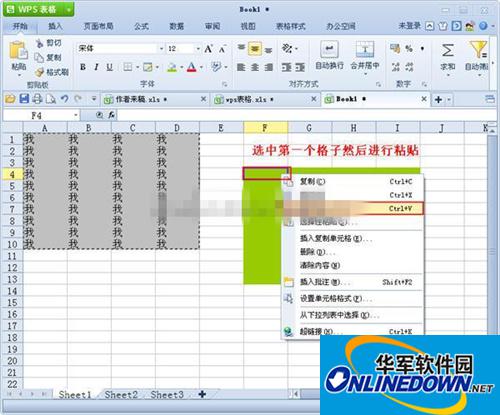Click the Paste (粘贴) clipboard icon
Screen dimensions: 500x415
(18, 51)
